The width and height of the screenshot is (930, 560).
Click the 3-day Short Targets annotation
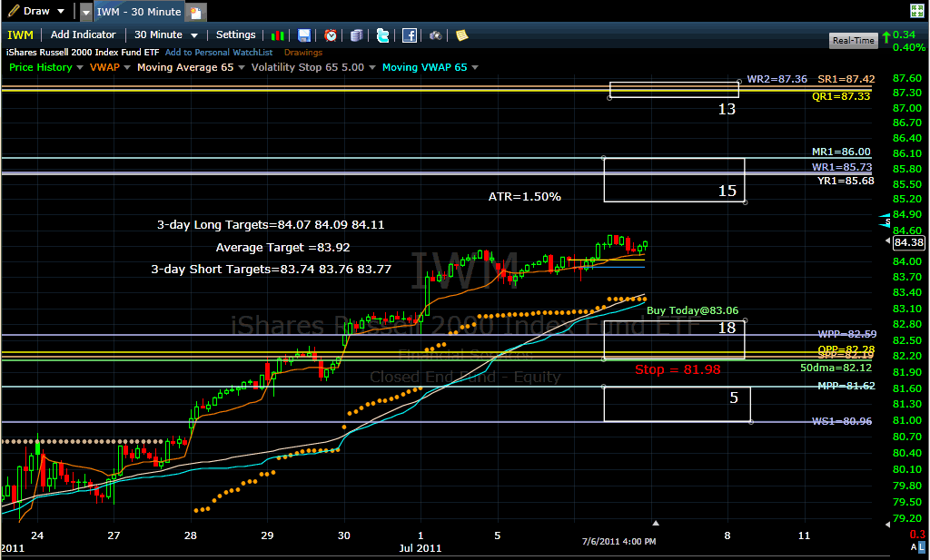pyautogui.click(x=271, y=269)
